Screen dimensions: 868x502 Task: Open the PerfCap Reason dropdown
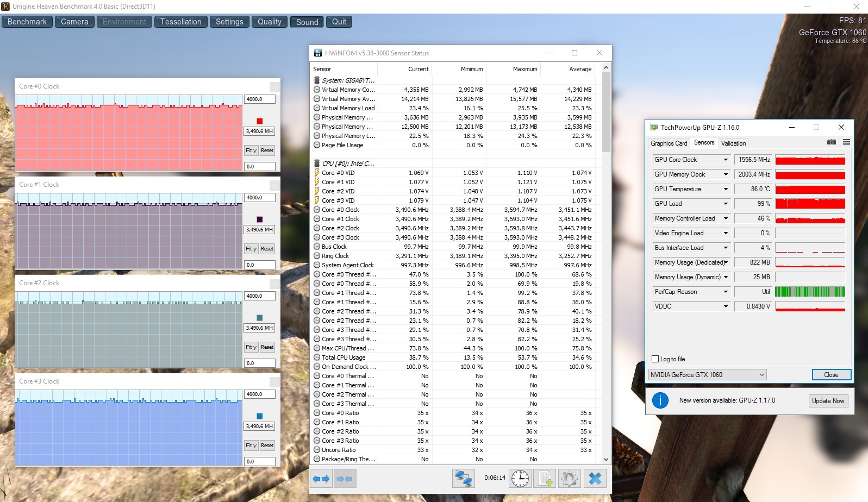[726, 292]
